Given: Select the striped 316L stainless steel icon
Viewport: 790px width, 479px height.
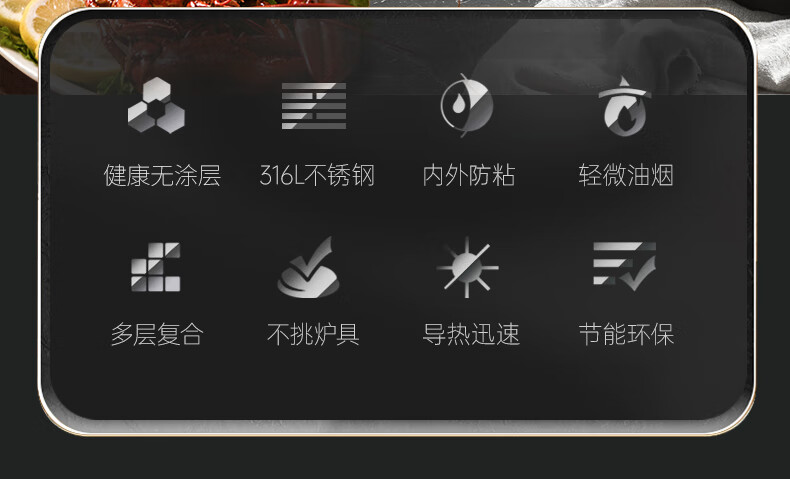Looking at the screenshot, I should click(314, 106).
